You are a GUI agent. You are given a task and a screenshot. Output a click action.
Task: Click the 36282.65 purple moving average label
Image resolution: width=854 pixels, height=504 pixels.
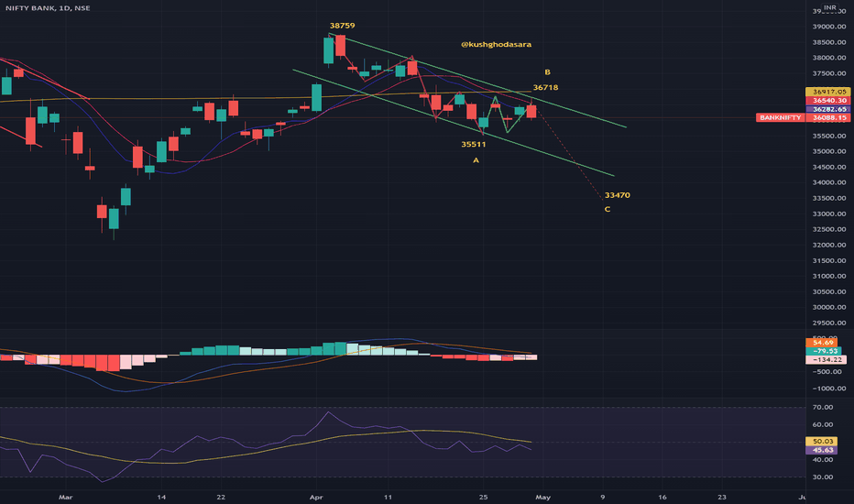[x=827, y=110]
